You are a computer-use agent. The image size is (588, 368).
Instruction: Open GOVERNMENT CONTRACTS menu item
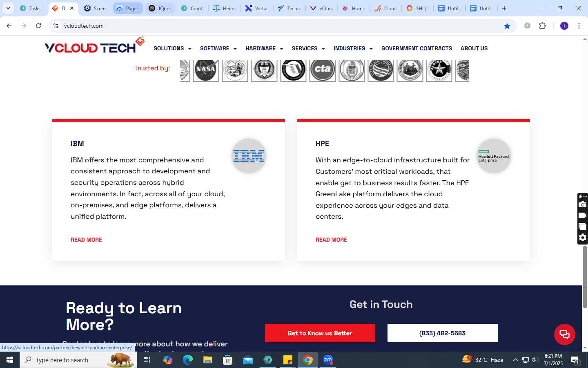[416, 48]
